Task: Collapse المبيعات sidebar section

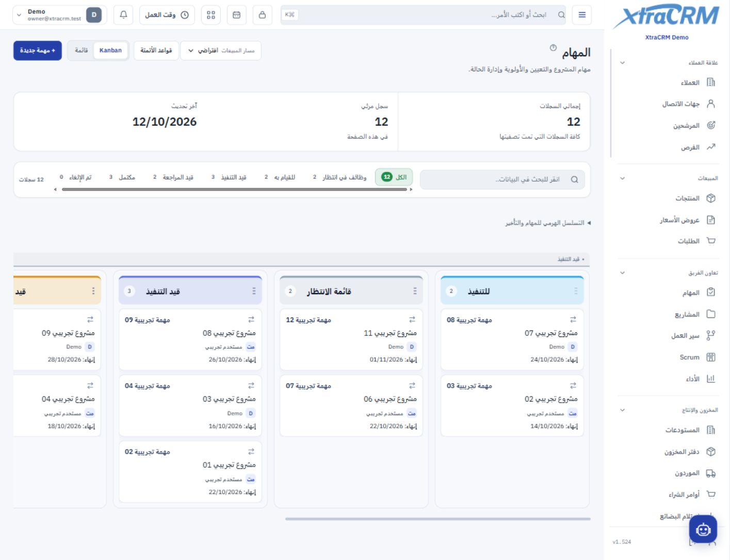Action: tap(622, 178)
